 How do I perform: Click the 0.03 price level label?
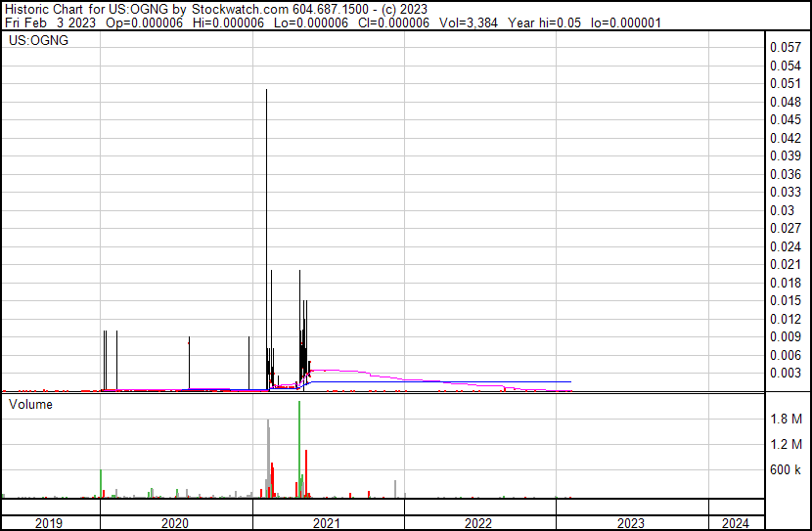pyautogui.click(x=782, y=210)
